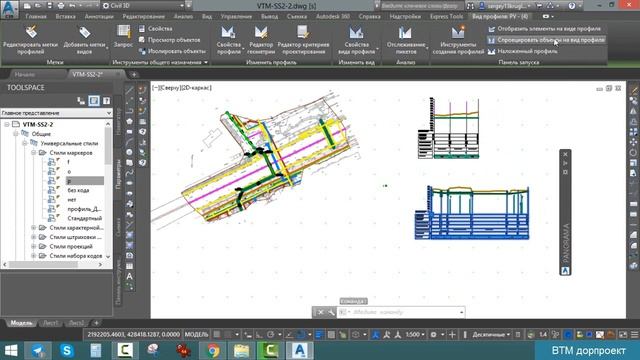Click the Undo arrow in quick access toolbar

point(72,6)
